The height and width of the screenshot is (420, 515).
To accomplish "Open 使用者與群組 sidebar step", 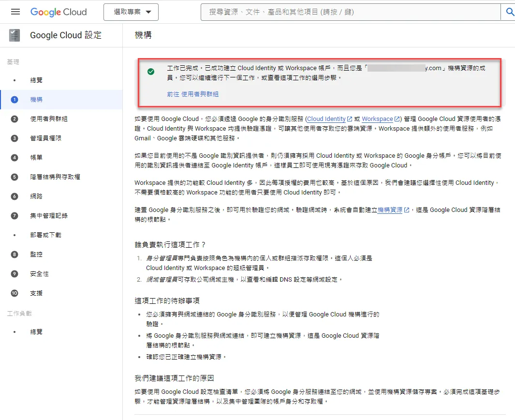I will tap(49, 119).
